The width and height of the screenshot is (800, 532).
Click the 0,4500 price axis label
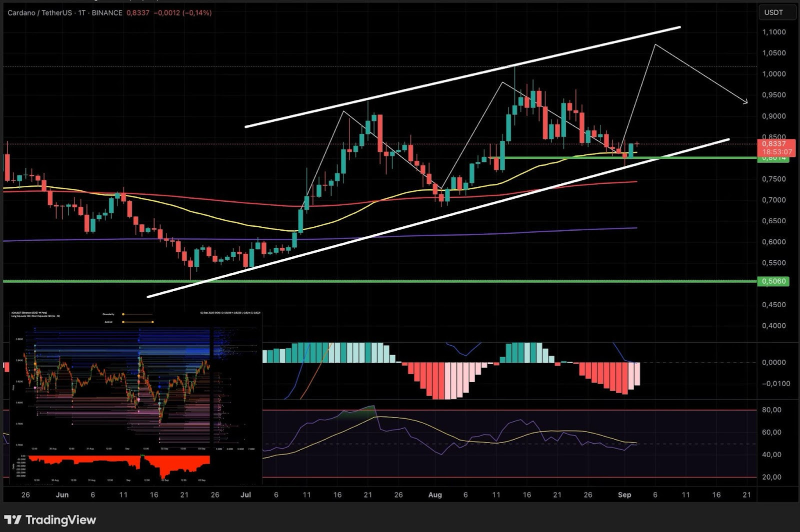(x=773, y=305)
